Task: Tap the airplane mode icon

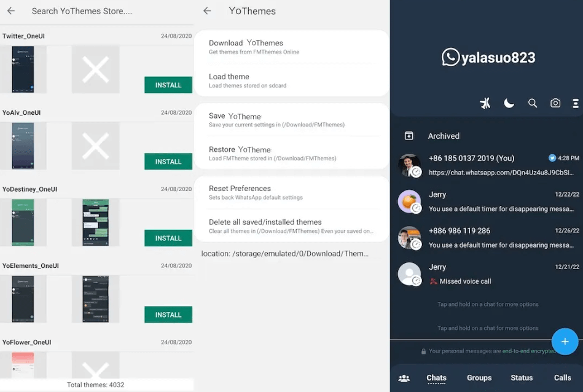Action: pyautogui.click(x=485, y=103)
